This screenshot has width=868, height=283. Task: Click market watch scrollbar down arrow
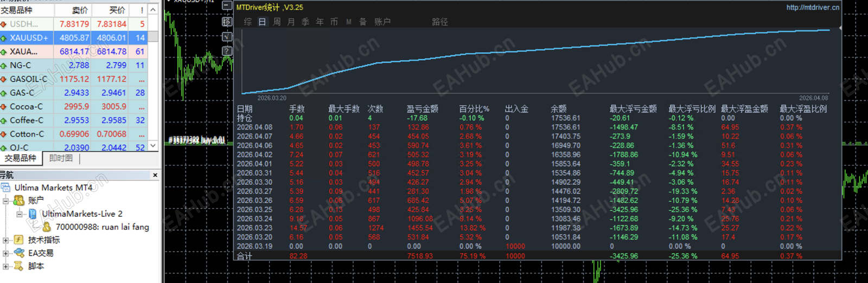coord(153,145)
